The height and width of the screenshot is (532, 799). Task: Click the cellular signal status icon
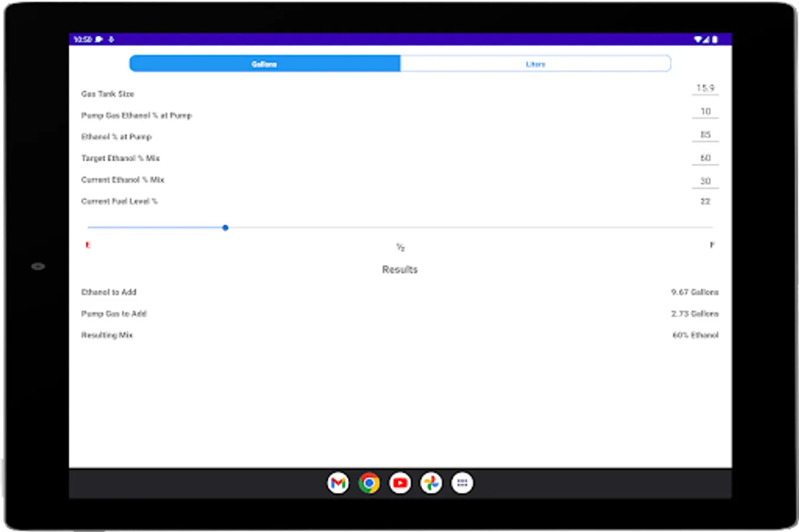(x=706, y=40)
